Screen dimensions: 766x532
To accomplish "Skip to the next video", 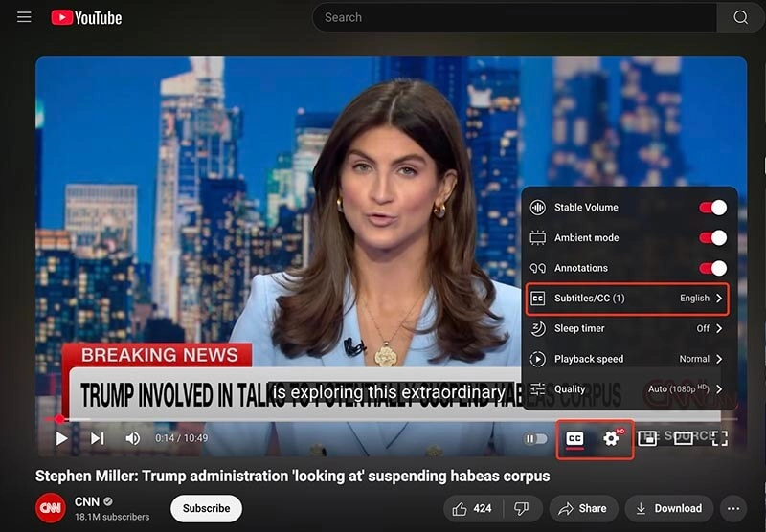I will point(97,438).
